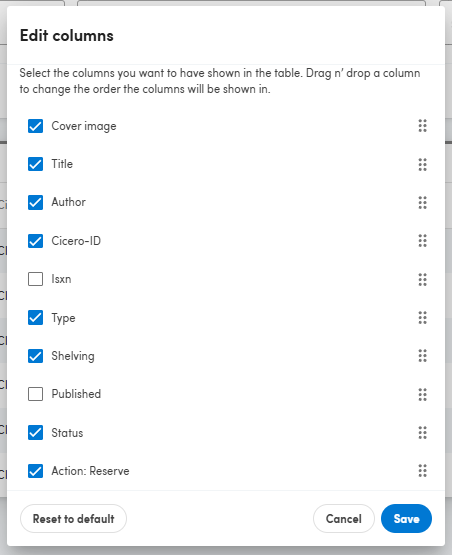Click the drag handle for Cover image
This screenshot has width=452, height=555.
[x=422, y=126]
